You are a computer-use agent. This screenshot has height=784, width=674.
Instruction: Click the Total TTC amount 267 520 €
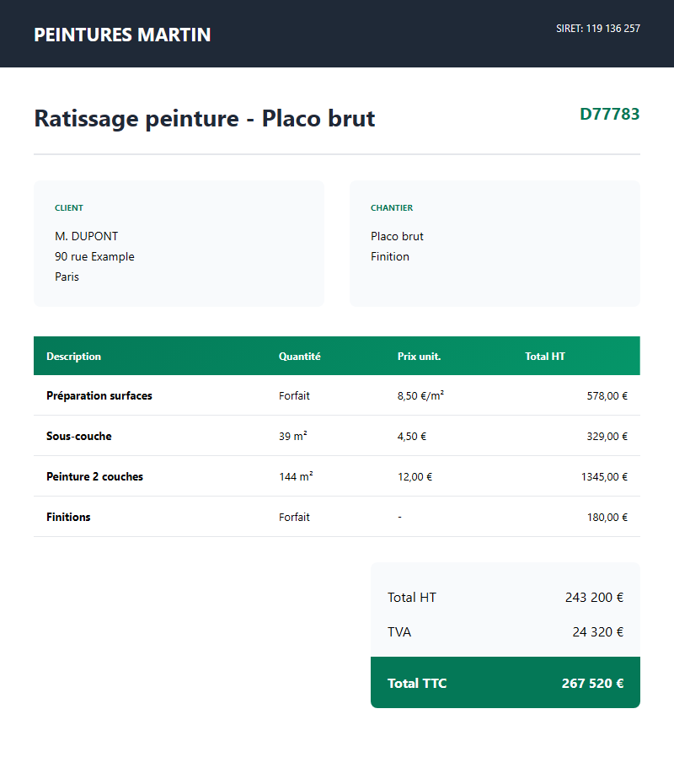[x=592, y=683]
